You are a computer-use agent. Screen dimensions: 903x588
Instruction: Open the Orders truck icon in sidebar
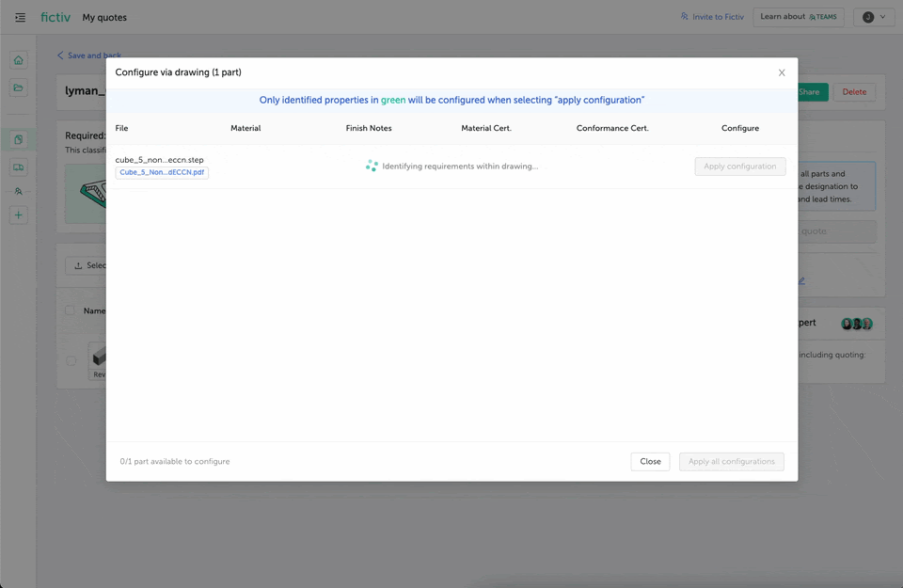[18, 167]
